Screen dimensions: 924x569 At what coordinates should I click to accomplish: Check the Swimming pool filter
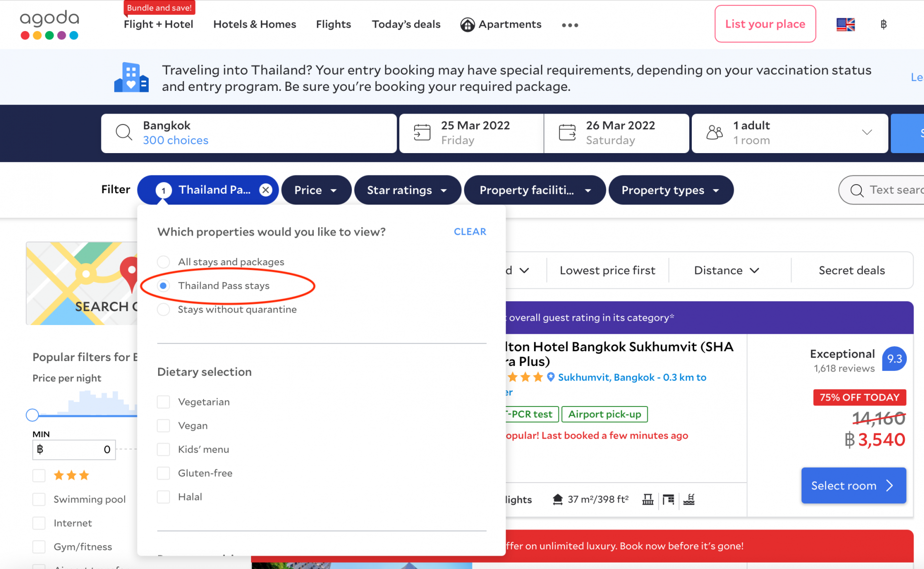coord(39,499)
